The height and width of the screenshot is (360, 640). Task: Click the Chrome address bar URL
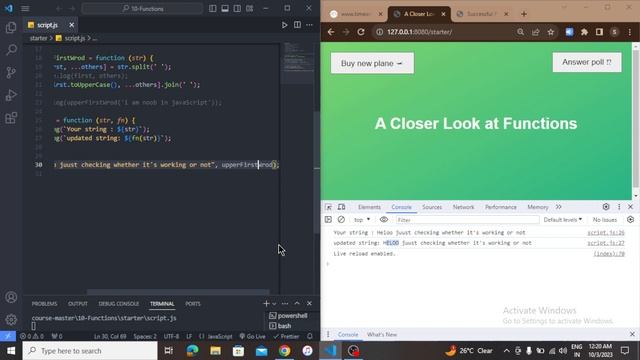click(419, 32)
